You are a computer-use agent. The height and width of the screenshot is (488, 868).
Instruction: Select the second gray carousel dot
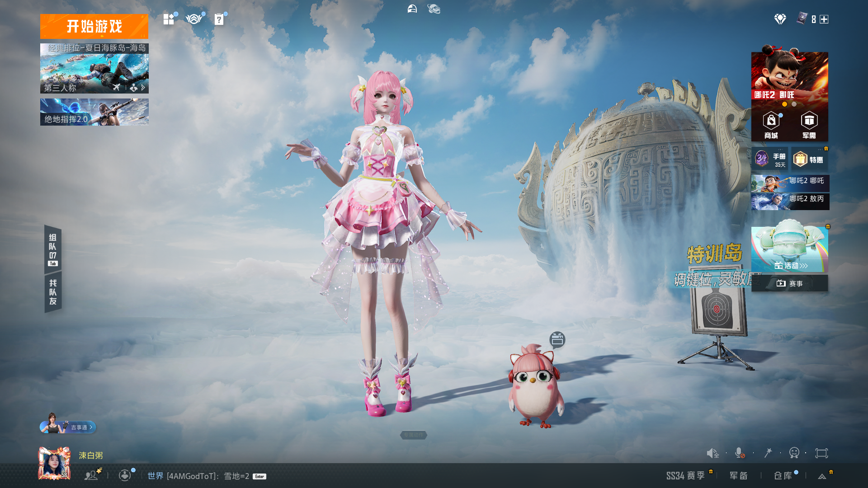(x=794, y=104)
